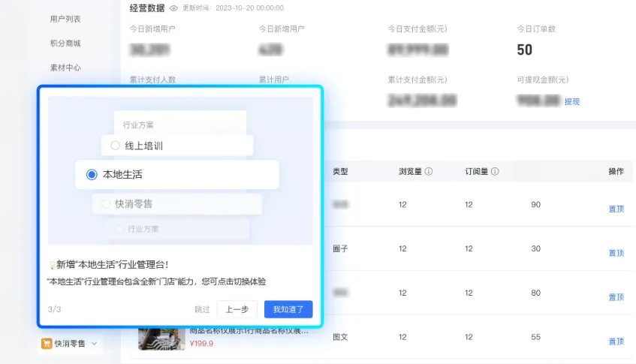Click the ¥199.9 price text
Viewport: 636px width, 364px height.
pos(201,344)
